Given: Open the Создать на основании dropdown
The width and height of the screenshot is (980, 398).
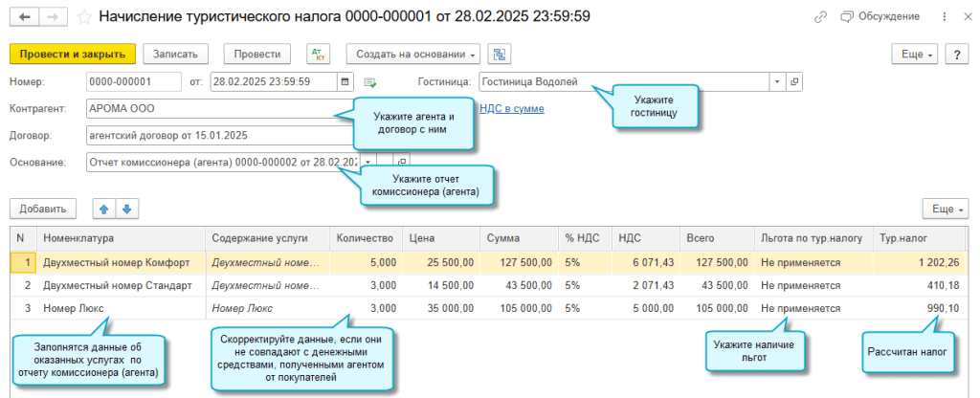Looking at the screenshot, I should pyautogui.click(x=413, y=55).
